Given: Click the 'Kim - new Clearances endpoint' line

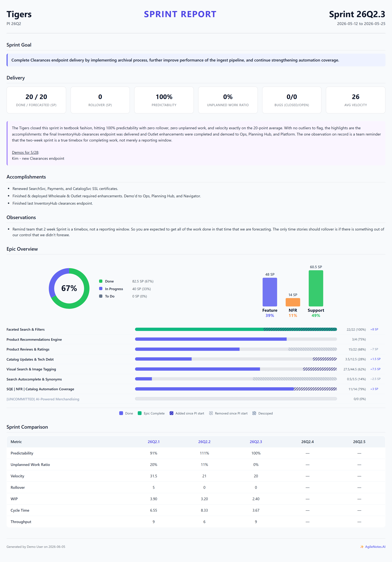Looking at the screenshot, I should point(38,159).
